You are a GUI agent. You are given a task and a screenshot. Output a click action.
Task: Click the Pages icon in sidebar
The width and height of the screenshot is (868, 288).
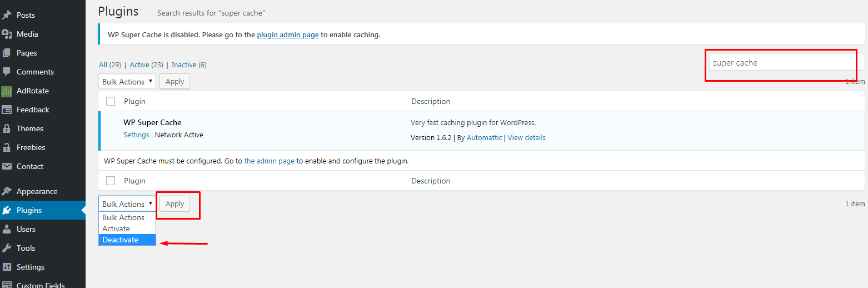tap(7, 53)
